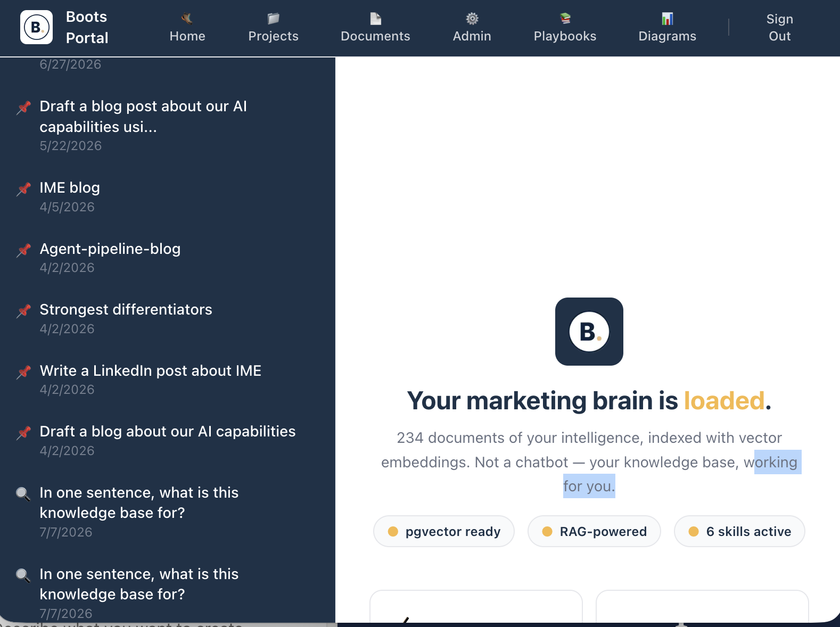Open the Documents section
840x627 pixels.
375,27
